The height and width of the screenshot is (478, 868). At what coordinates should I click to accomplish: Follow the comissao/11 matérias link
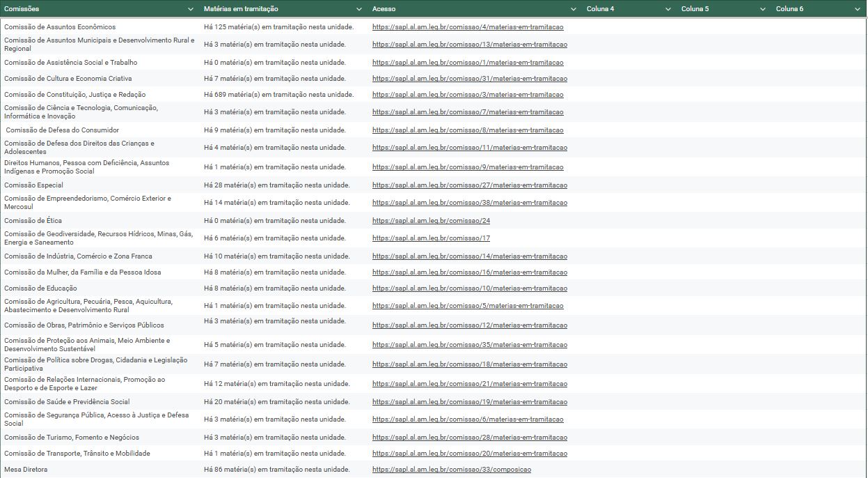pyautogui.click(x=470, y=148)
